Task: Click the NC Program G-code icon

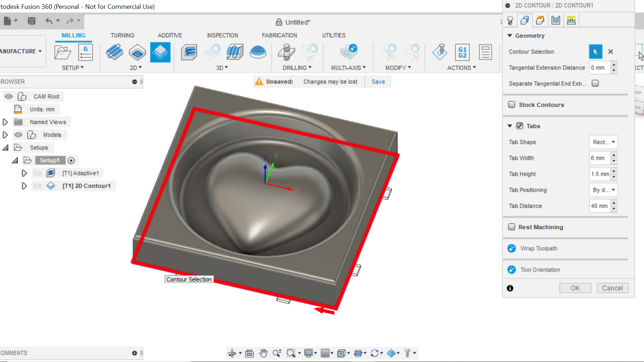Action: click(86, 52)
